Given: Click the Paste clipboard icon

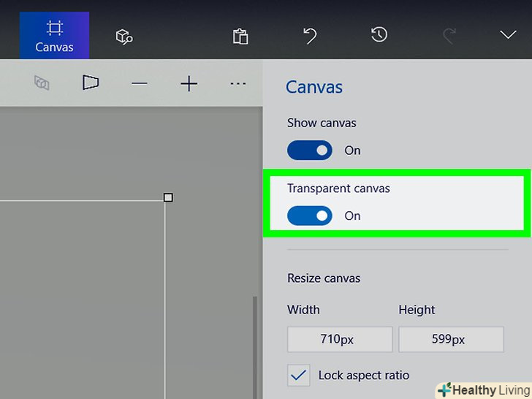Looking at the screenshot, I should pyautogui.click(x=239, y=36).
